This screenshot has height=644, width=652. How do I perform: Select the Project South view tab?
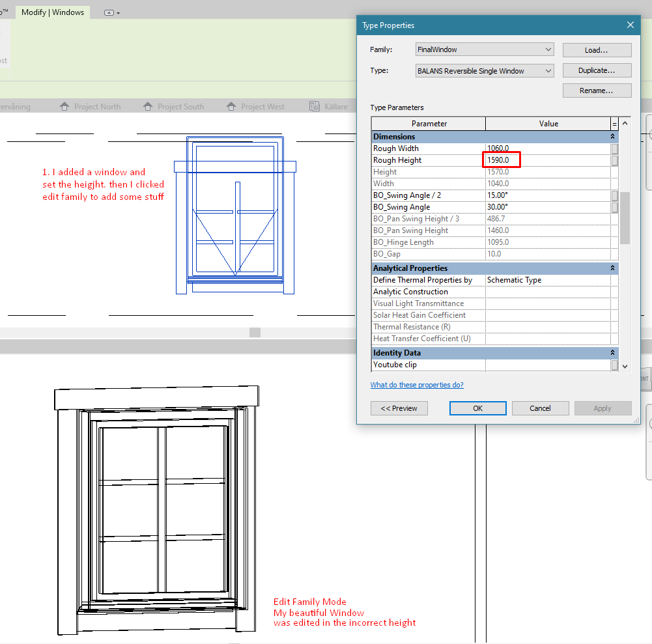[x=178, y=106]
